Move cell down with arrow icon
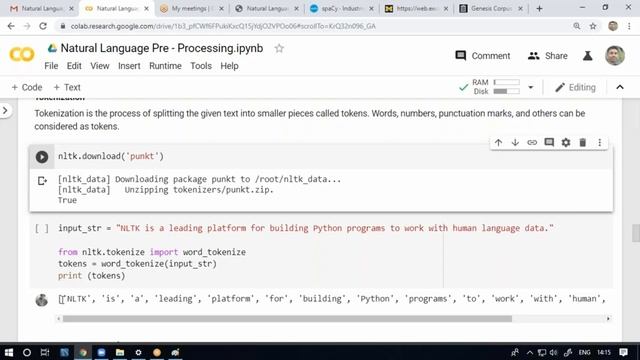 515,142
